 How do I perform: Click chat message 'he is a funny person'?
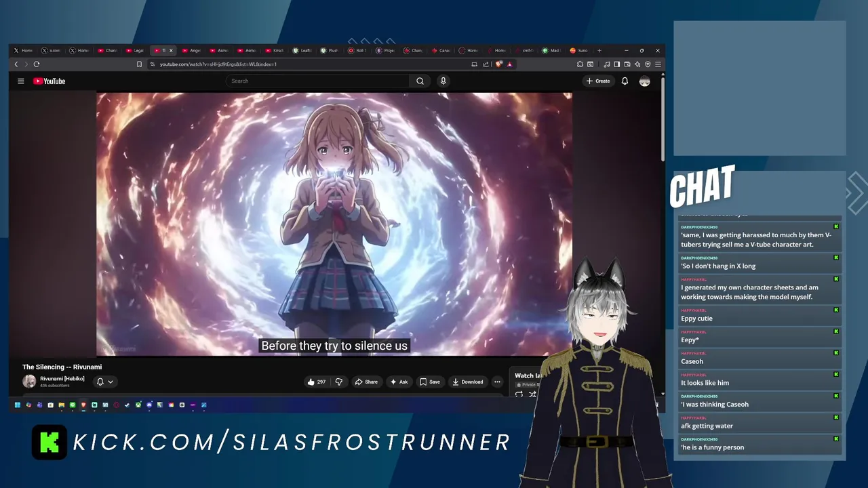(x=712, y=447)
